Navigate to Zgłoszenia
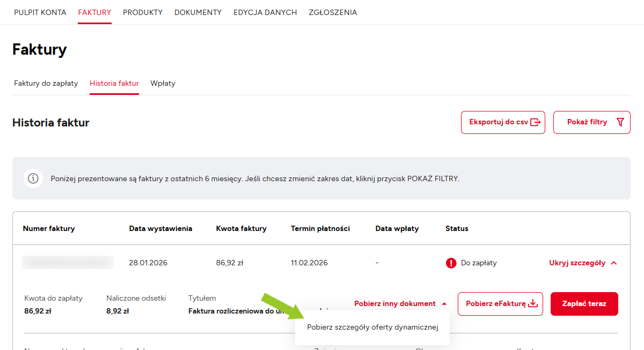Image resolution: width=644 pixels, height=350 pixels. [333, 12]
